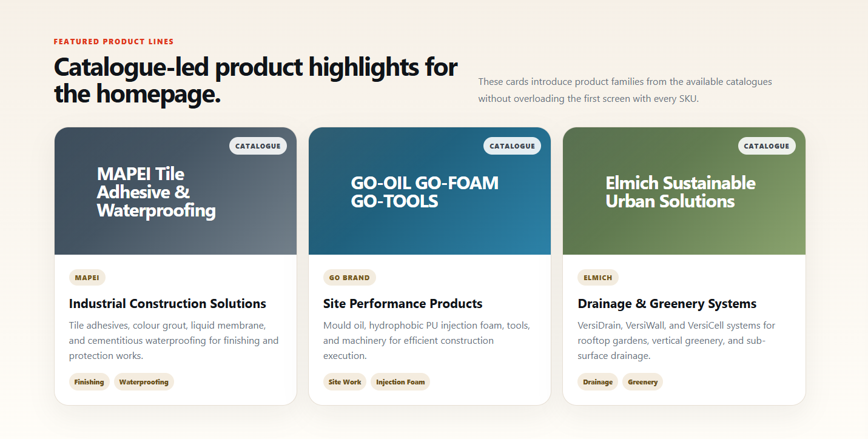
Task: Click the CATALOGUE badge on the GO-OIL card
Action: click(x=512, y=146)
